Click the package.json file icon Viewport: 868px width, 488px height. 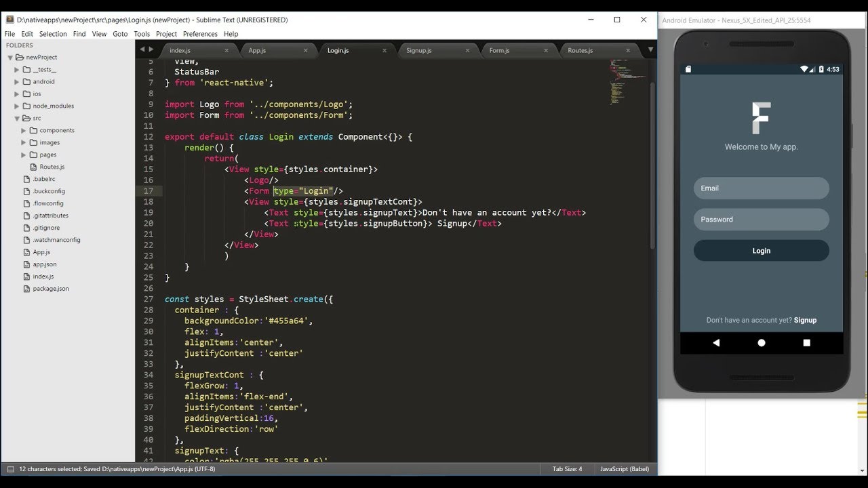click(27, 289)
